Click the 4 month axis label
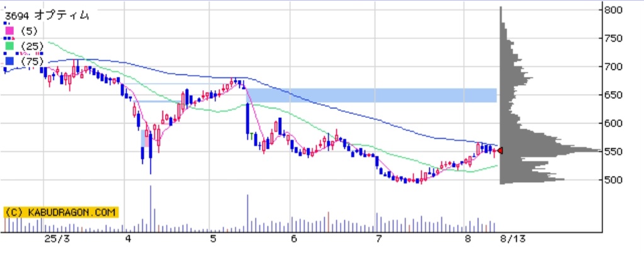 pos(128,239)
